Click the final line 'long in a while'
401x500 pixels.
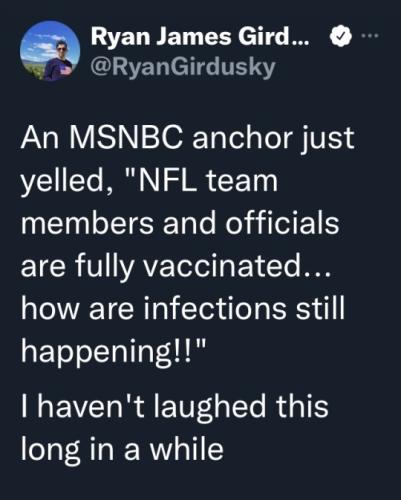pos(122,449)
